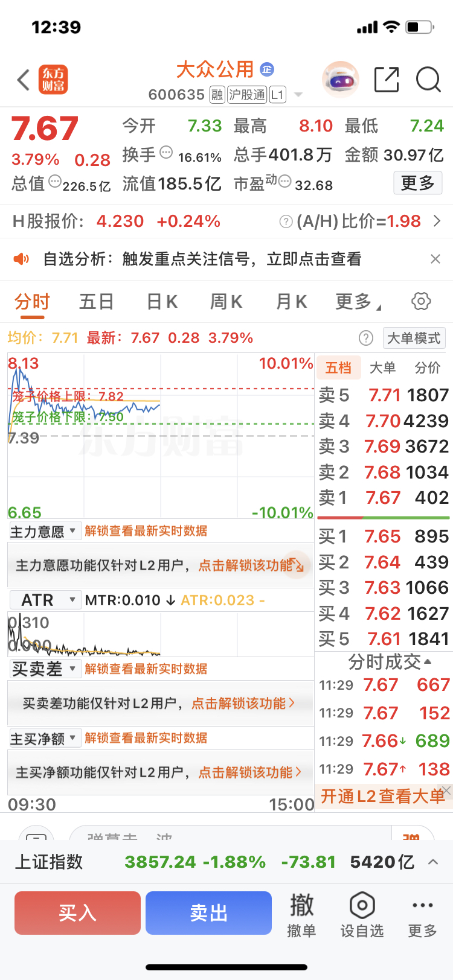
Task: Tap the info icon beside 市盈
Action: [x=284, y=181]
